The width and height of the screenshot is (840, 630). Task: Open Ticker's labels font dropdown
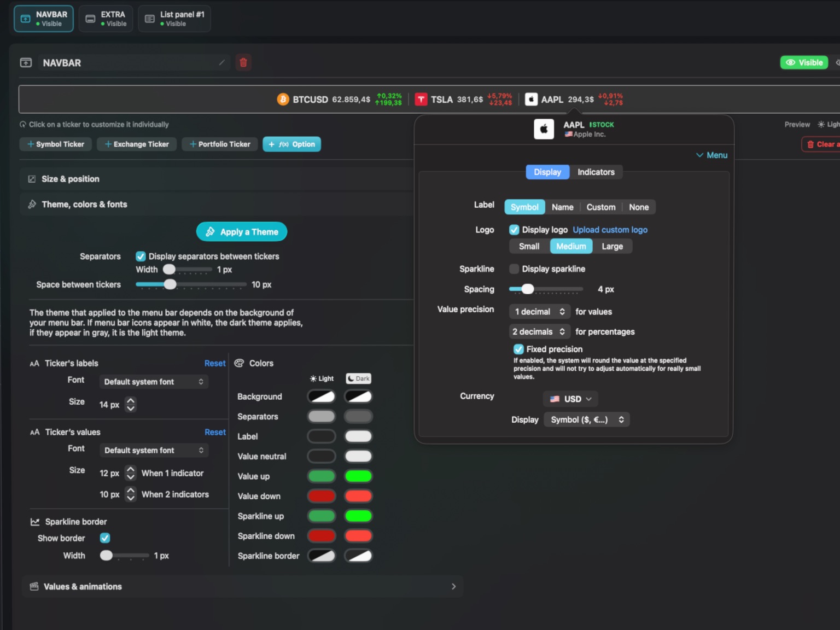click(x=154, y=382)
